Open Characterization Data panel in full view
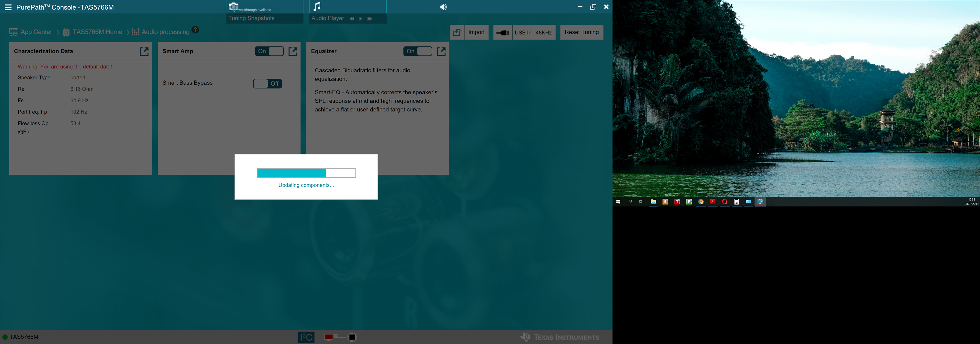980x344 pixels. pos(144,51)
